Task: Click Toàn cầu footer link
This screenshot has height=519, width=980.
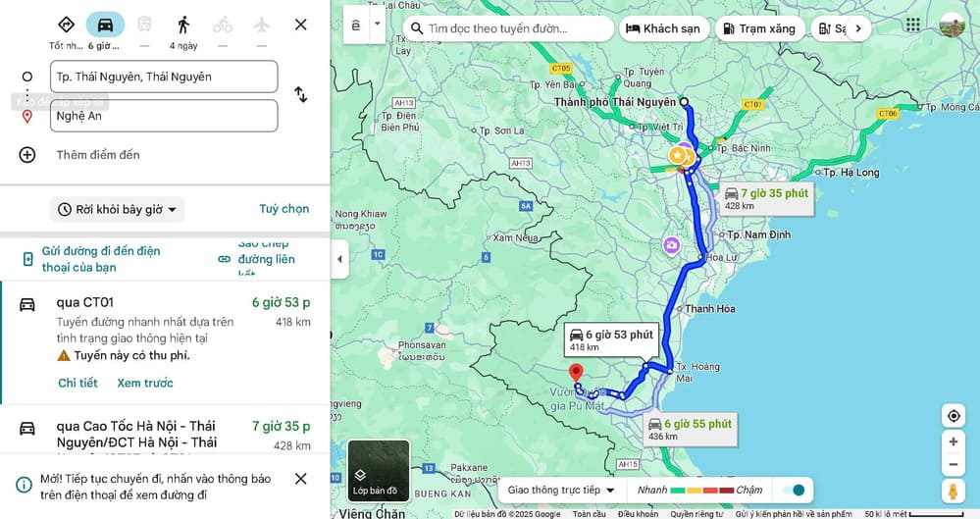Action: (590, 514)
